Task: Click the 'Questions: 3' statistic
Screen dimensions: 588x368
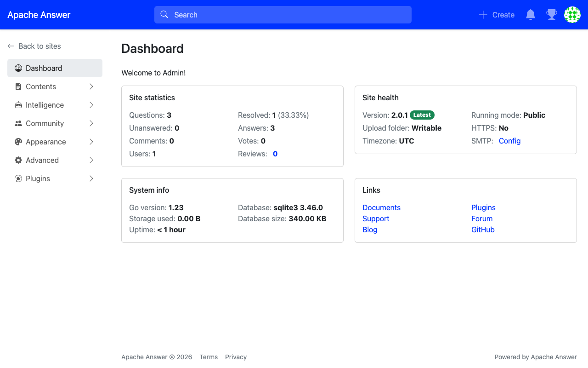Action: pyautogui.click(x=150, y=115)
